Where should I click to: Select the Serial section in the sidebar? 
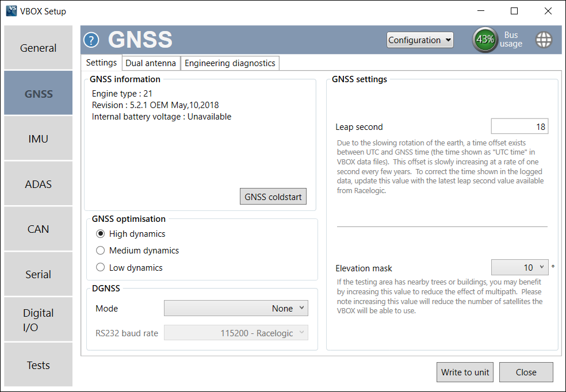point(37,274)
